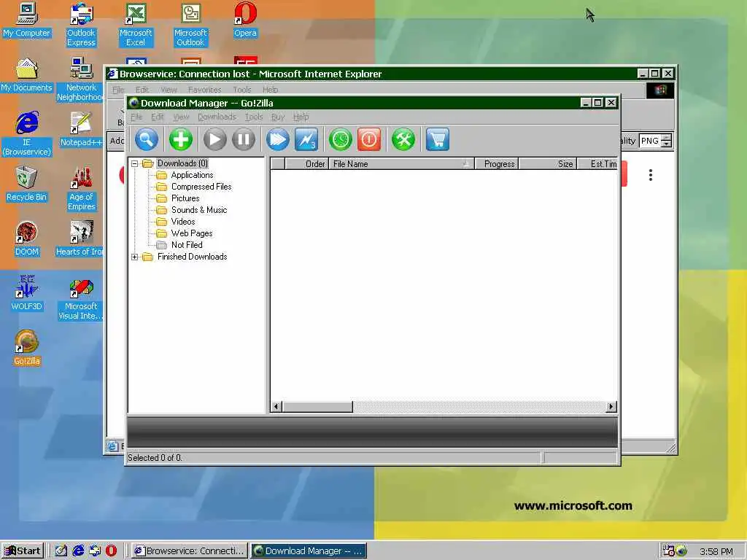Open the Hearts of Iron desktop icon
This screenshot has width=747, height=560.
tap(79, 239)
